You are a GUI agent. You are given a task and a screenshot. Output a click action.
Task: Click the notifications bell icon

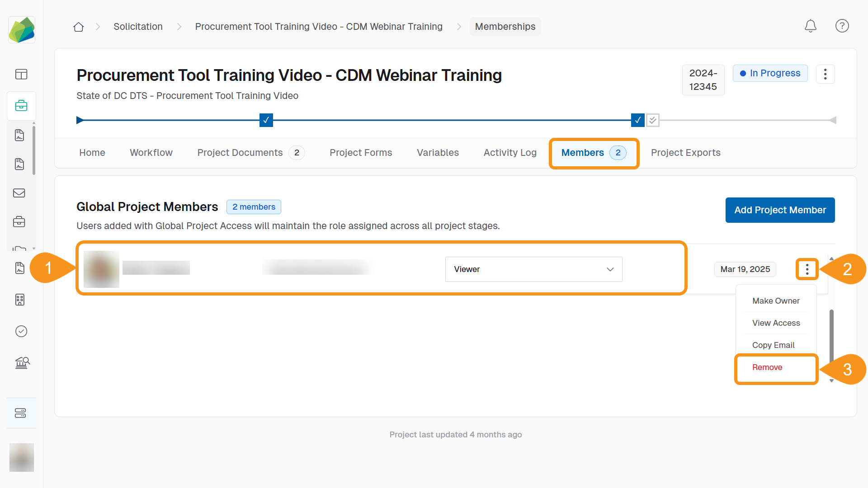(810, 26)
